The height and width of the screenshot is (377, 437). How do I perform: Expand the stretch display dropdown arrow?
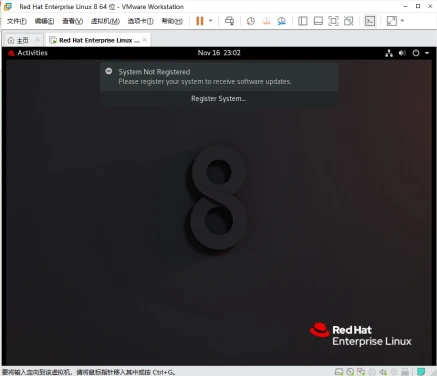pos(402,21)
